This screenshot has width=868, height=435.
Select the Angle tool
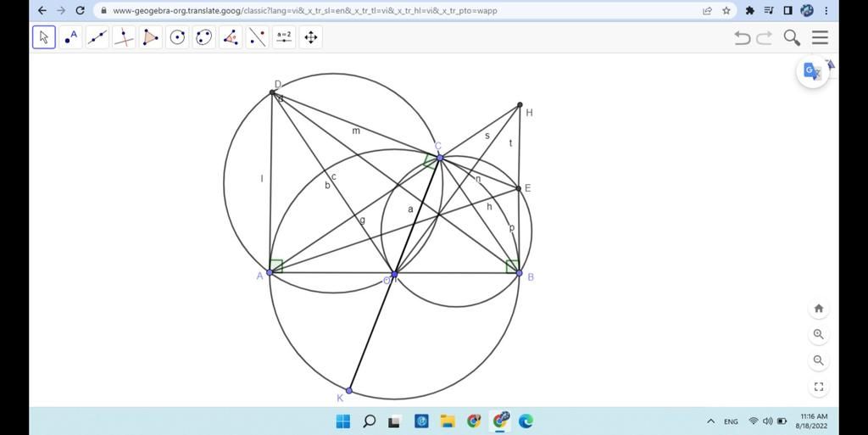[231, 37]
